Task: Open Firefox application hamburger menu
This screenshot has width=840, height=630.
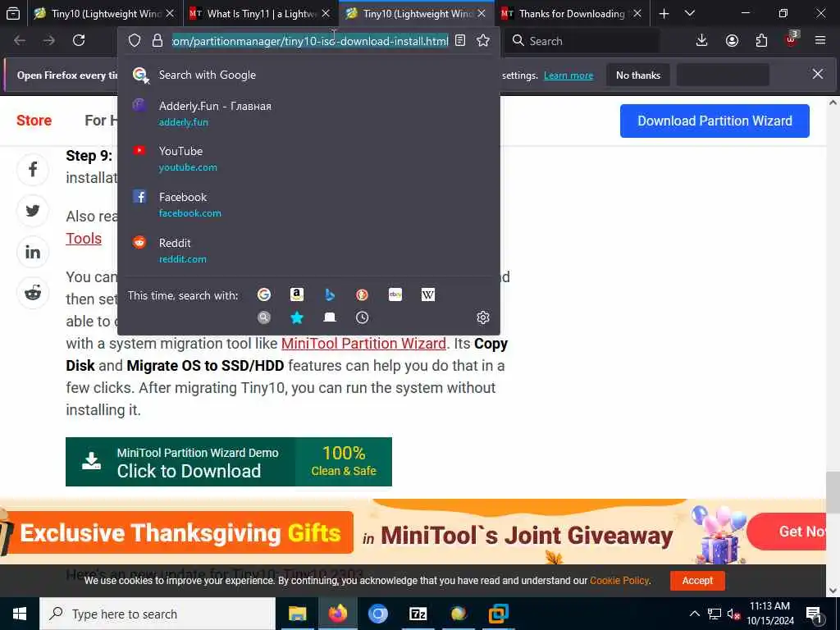Action: coord(819,41)
